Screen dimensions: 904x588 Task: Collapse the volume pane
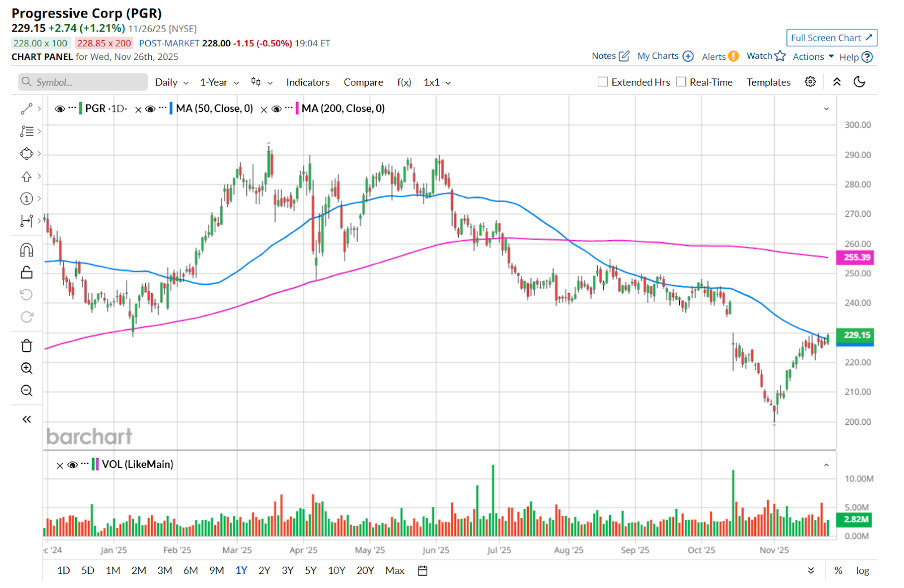tap(826, 465)
